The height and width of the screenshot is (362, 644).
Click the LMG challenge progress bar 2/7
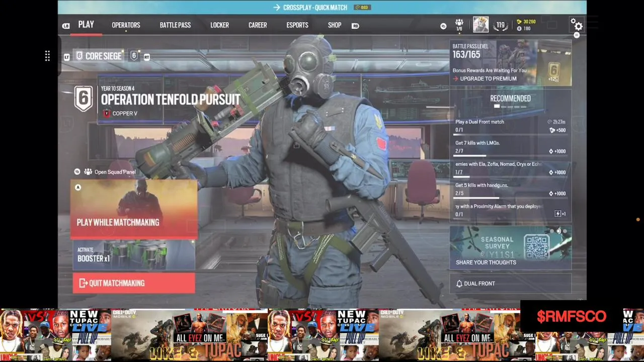511,155
